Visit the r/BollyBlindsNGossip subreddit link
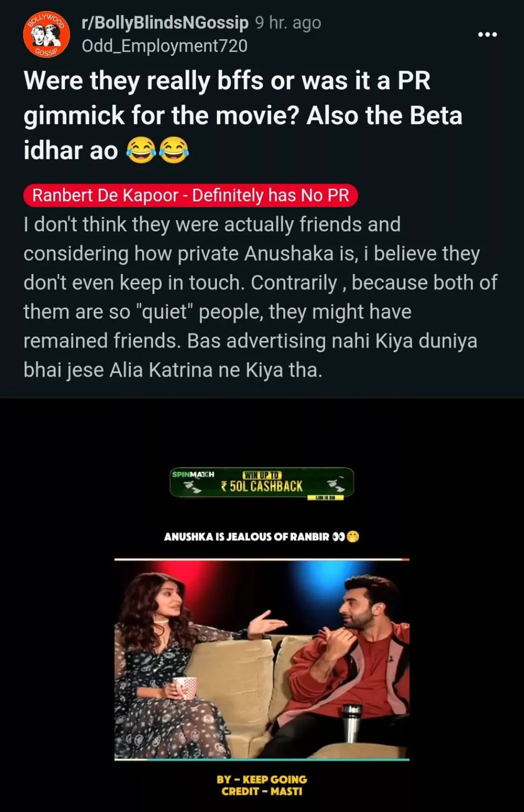The height and width of the screenshot is (812, 524). pos(165,22)
